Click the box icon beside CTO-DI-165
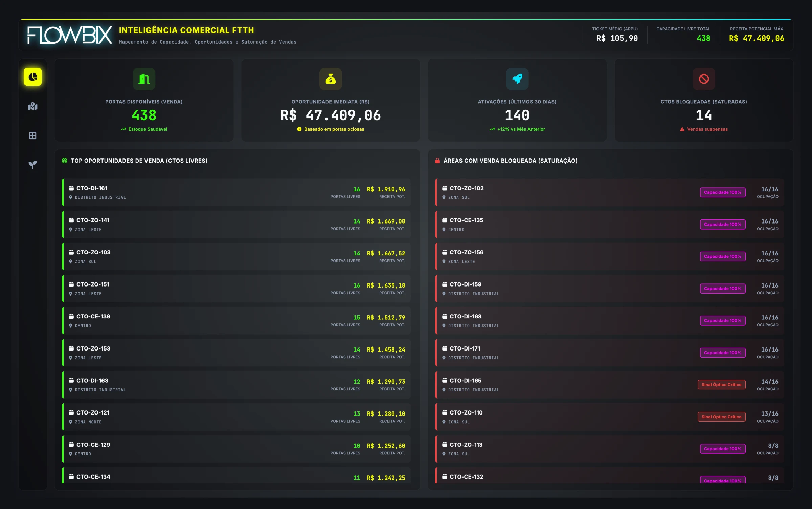 pos(445,380)
